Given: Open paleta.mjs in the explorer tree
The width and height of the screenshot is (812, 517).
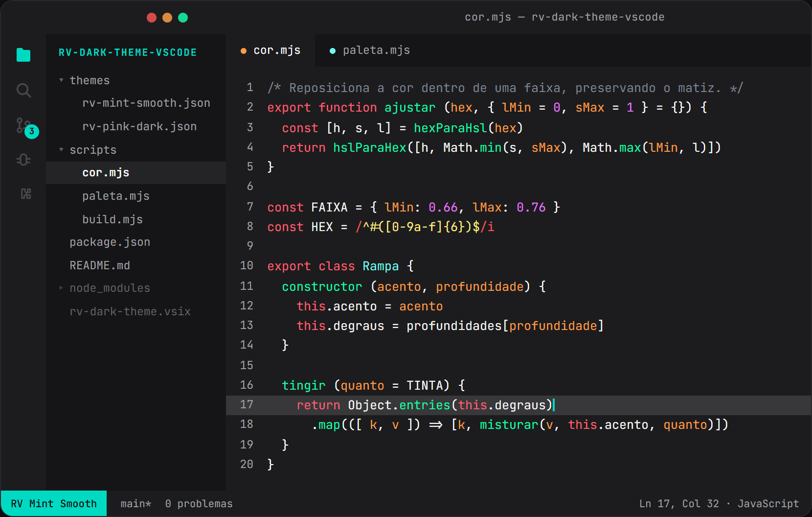Looking at the screenshot, I should (x=116, y=196).
